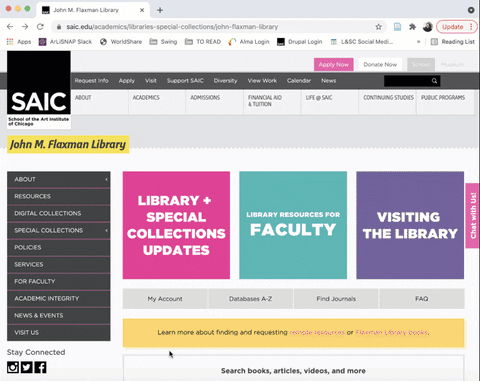
Task: Open a new tab with the plus icon
Action: [x=160, y=10]
